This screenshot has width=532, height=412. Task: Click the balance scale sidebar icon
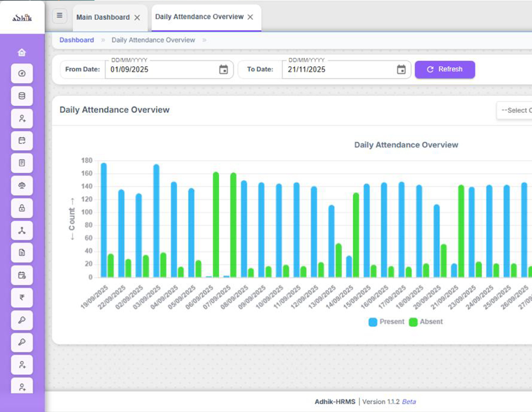22,186
